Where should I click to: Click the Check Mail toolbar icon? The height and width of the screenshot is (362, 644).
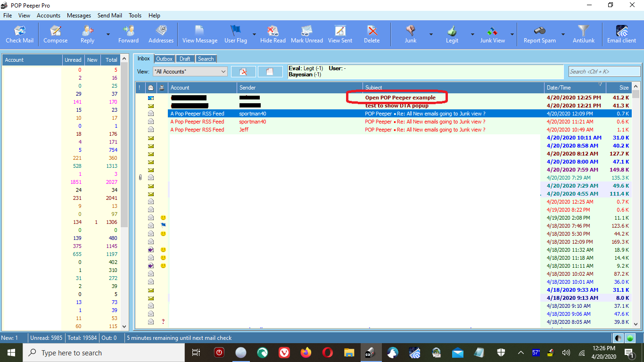coord(20,34)
